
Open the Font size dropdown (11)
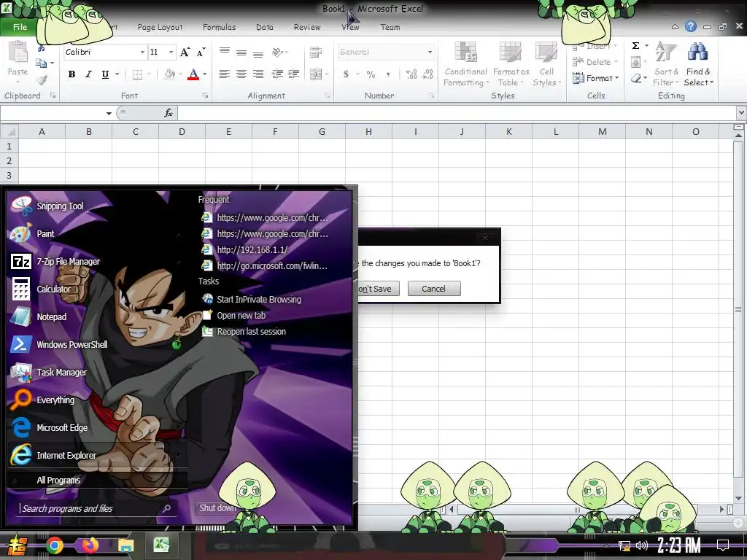[171, 52]
